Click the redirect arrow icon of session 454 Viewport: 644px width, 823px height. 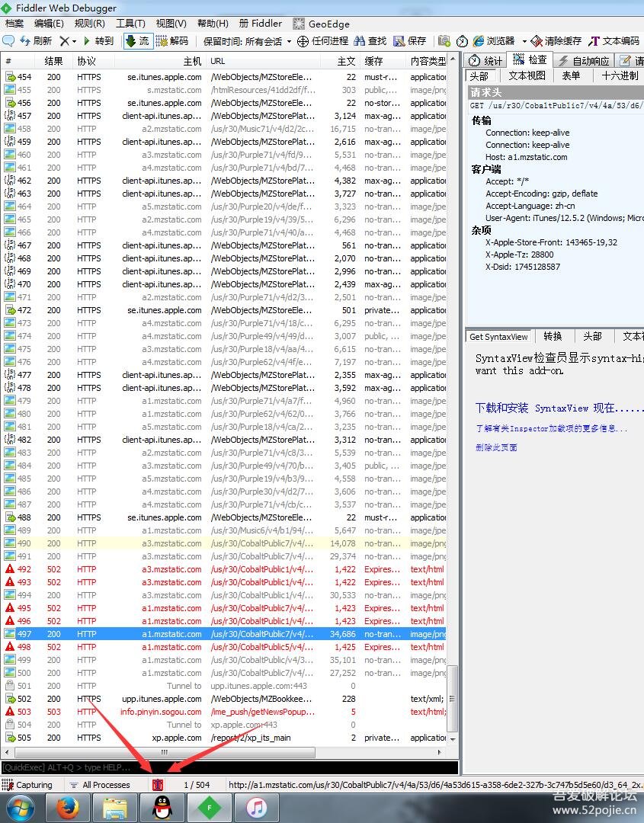pyautogui.click(x=10, y=77)
